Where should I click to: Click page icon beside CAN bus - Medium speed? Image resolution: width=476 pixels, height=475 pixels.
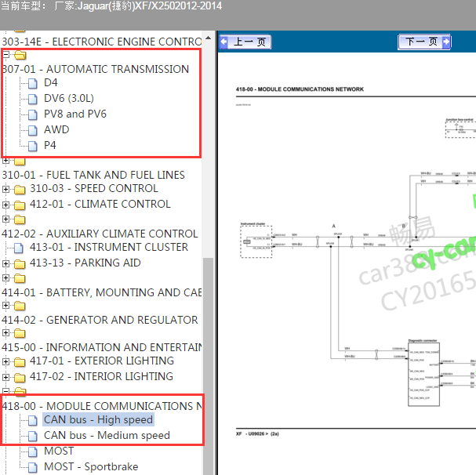click(x=32, y=436)
